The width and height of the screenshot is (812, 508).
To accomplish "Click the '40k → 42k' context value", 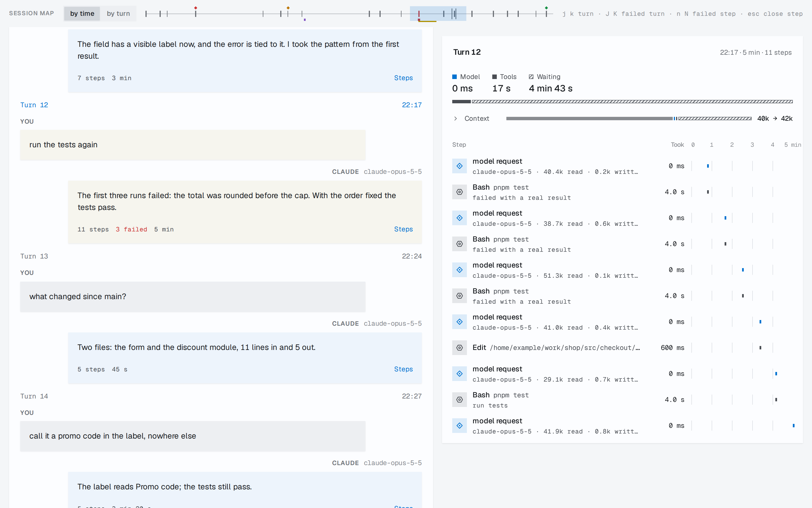I will [775, 119].
